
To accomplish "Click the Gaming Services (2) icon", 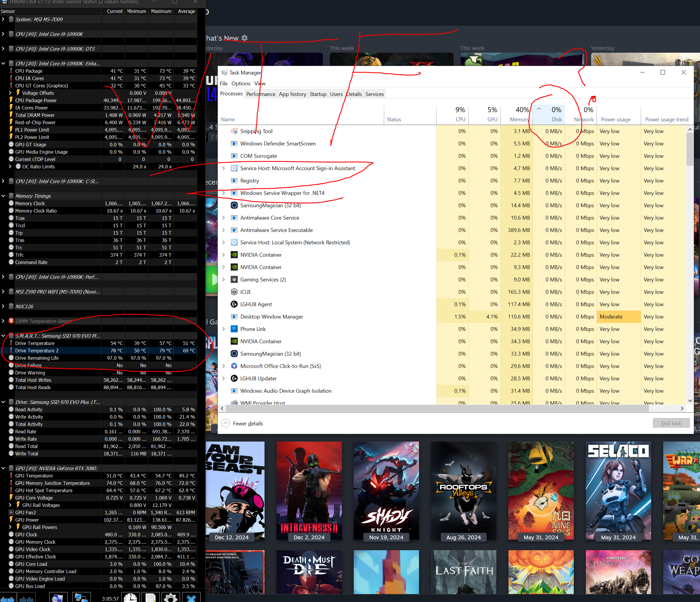I will coord(234,280).
